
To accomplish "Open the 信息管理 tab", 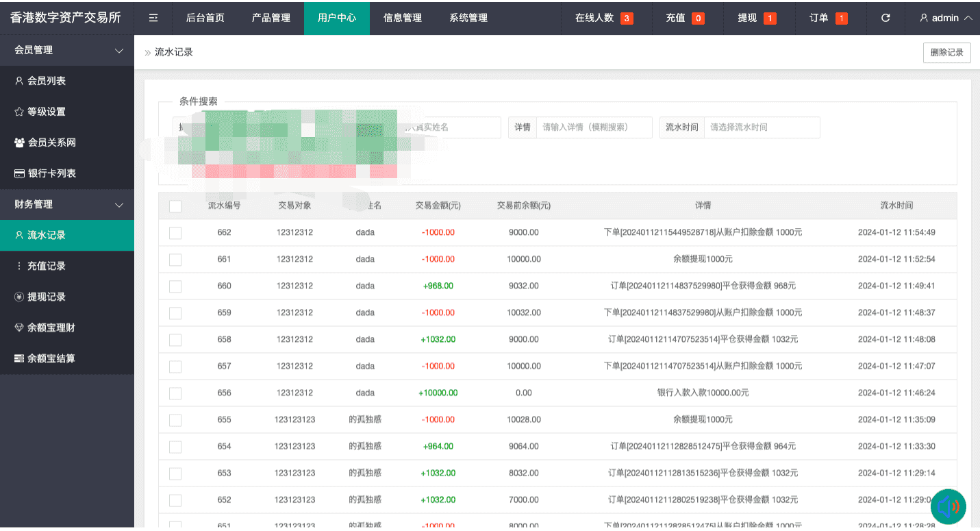I will (403, 18).
